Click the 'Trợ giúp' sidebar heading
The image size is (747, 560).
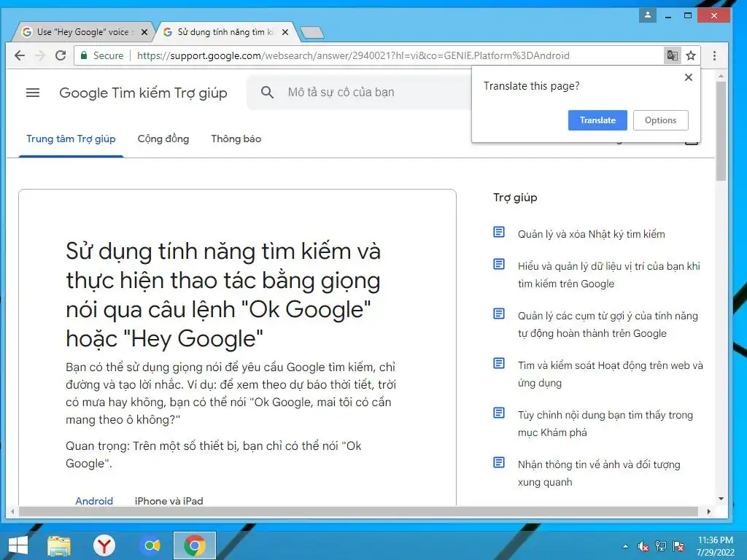click(515, 197)
